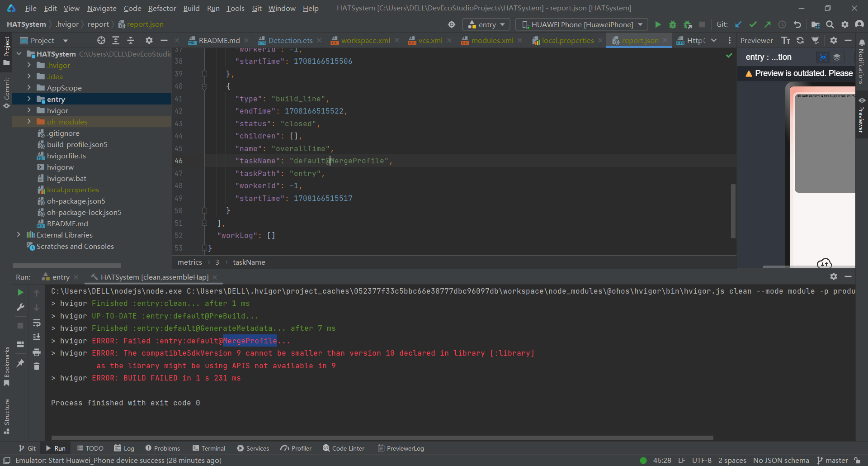
Task: Click the locate target crosshair in navigation bar
Action: (x=452, y=24)
